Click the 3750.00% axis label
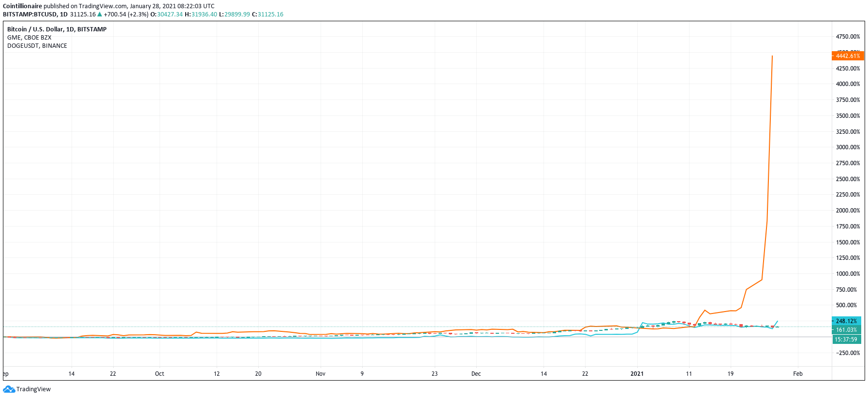Image resolution: width=868 pixels, height=398 pixels. tap(848, 100)
